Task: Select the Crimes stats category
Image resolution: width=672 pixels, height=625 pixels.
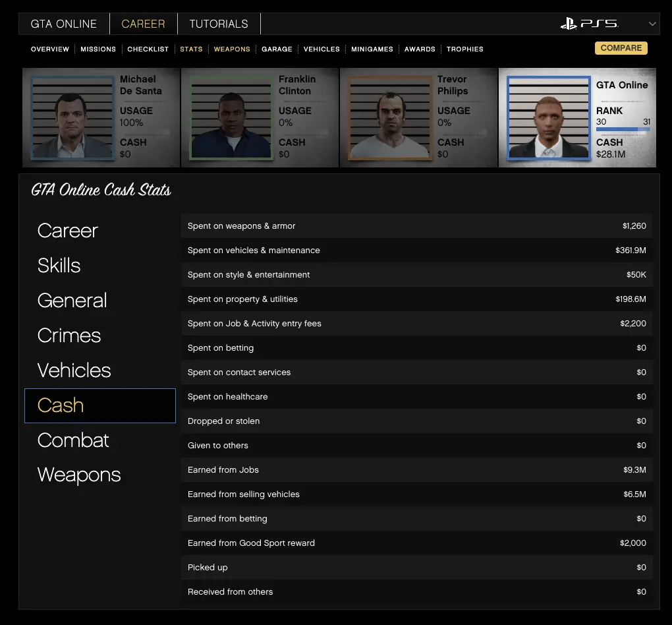Action: pyautogui.click(x=69, y=336)
